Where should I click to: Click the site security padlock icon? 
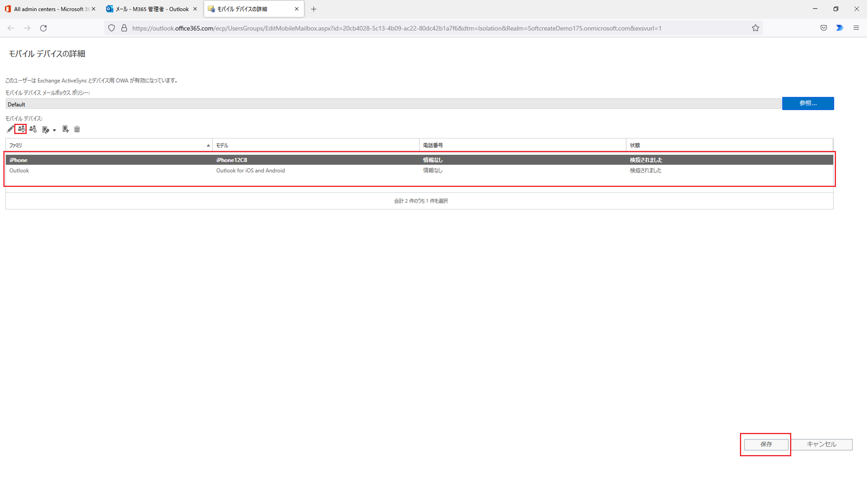point(124,28)
